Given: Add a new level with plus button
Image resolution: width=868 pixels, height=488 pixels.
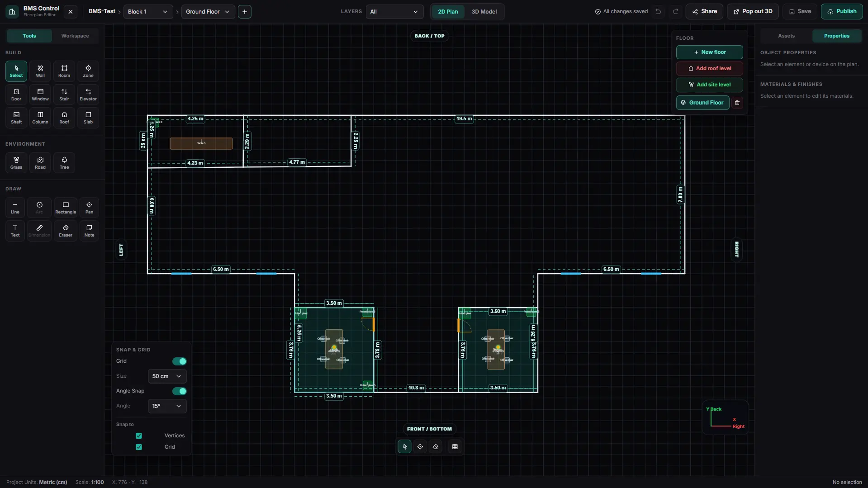Looking at the screenshot, I should pyautogui.click(x=245, y=12).
